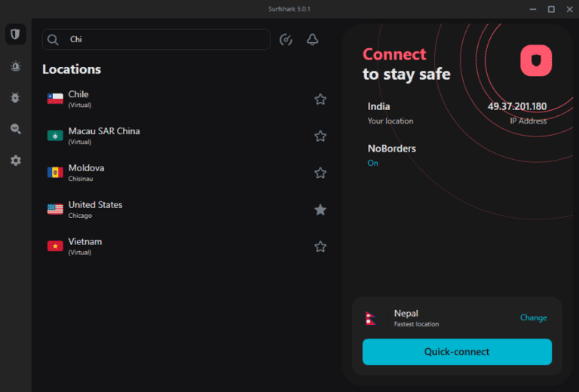
Task: Open the VPN shield tab in sidebar
Action: click(x=15, y=34)
